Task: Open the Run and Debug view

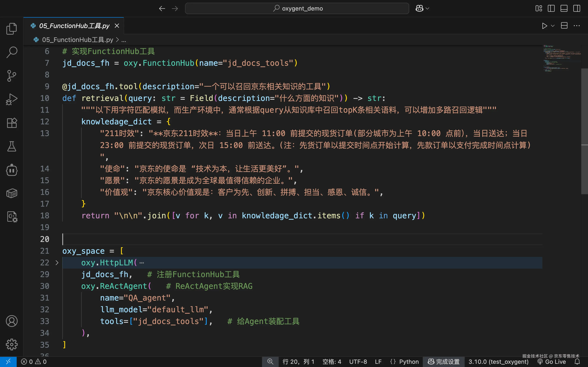Action: click(x=11, y=99)
